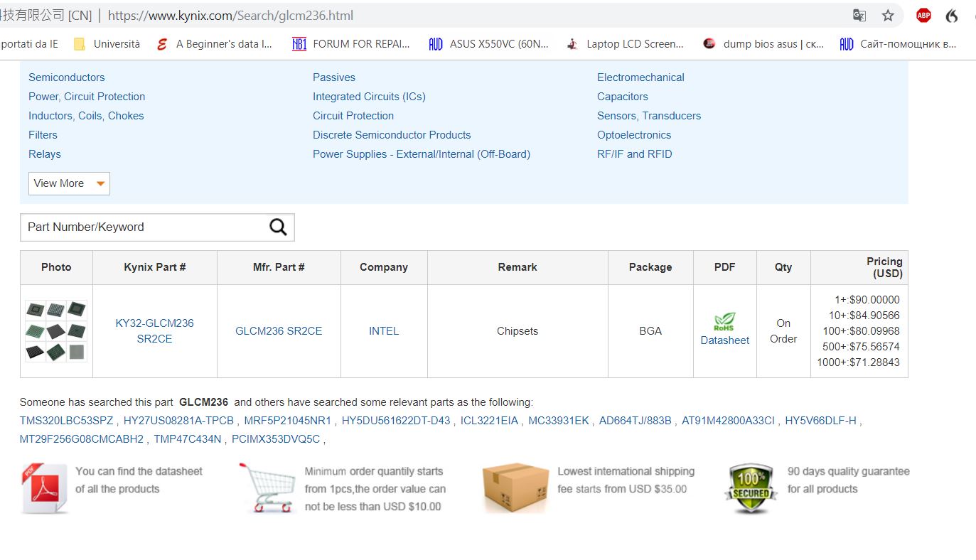Screen dimensions: 976x560
Task: Click the Chipsets remark cell
Action: [518, 331]
